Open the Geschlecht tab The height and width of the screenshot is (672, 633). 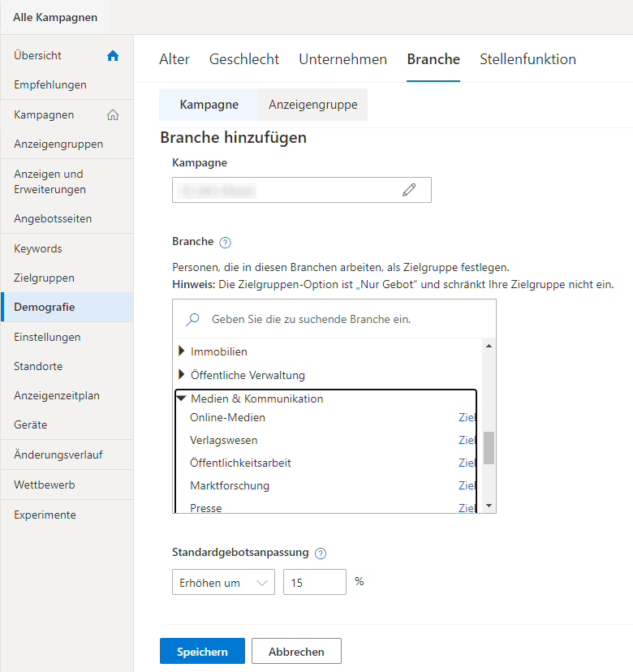[x=243, y=59]
